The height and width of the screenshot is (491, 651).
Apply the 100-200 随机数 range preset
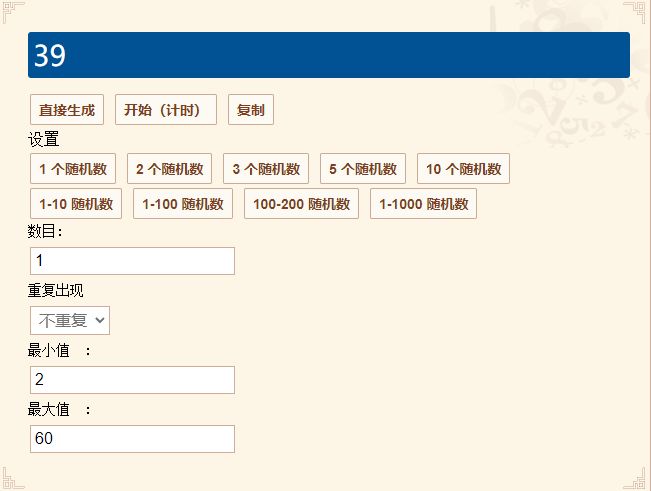tap(301, 203)
